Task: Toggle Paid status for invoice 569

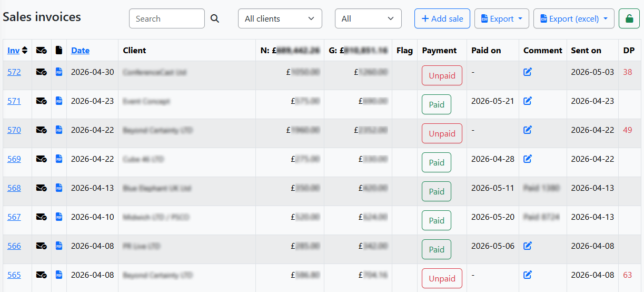Action: (437, 162)
